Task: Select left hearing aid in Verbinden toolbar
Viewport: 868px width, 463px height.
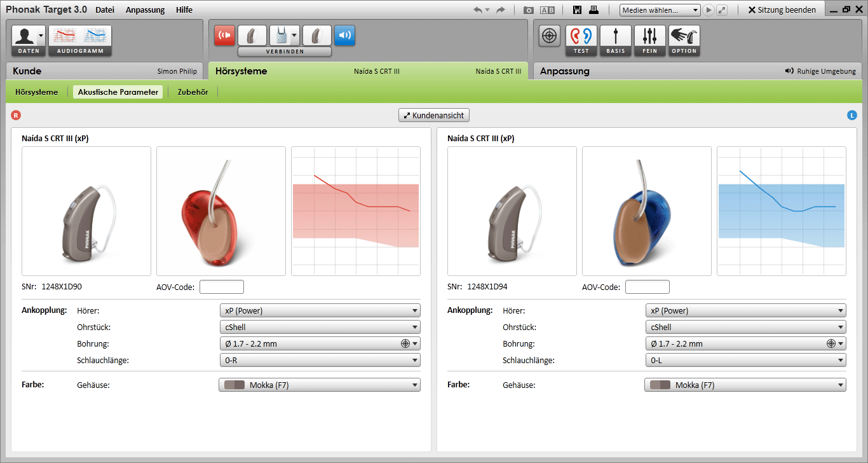Action: tap(317, 36)
